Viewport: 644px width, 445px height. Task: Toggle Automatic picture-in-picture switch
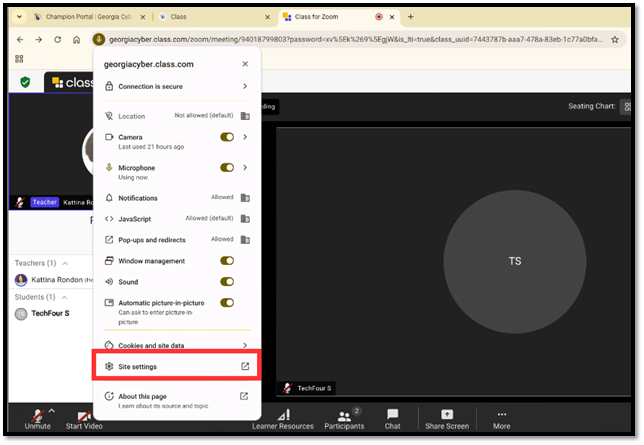pos(227,302)
